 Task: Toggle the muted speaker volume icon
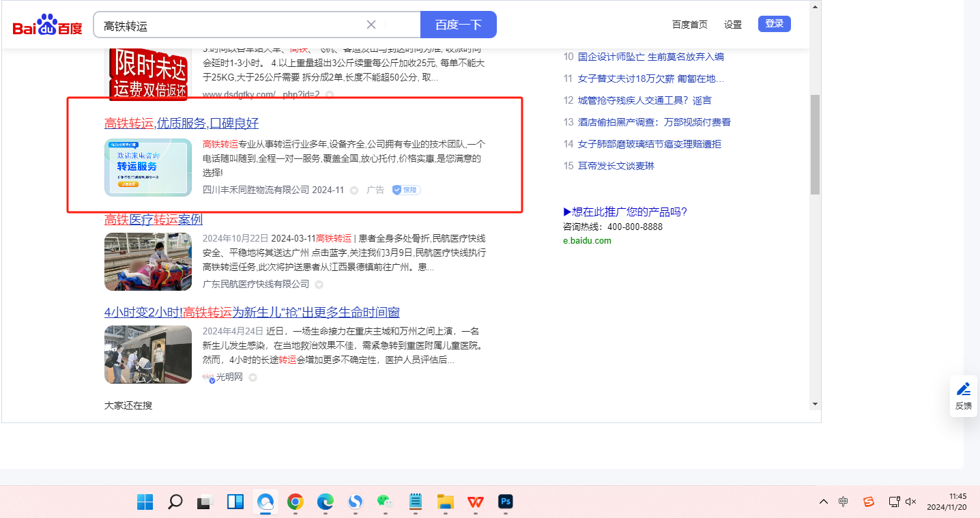910,502
